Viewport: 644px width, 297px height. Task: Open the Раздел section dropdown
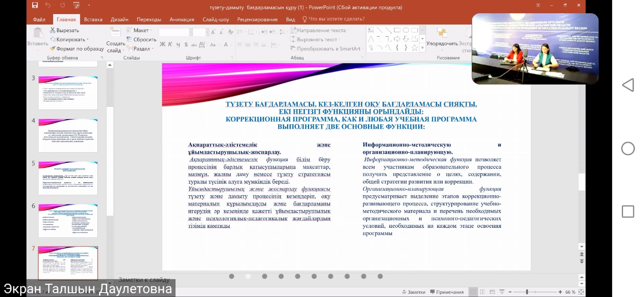click(140, 49)
